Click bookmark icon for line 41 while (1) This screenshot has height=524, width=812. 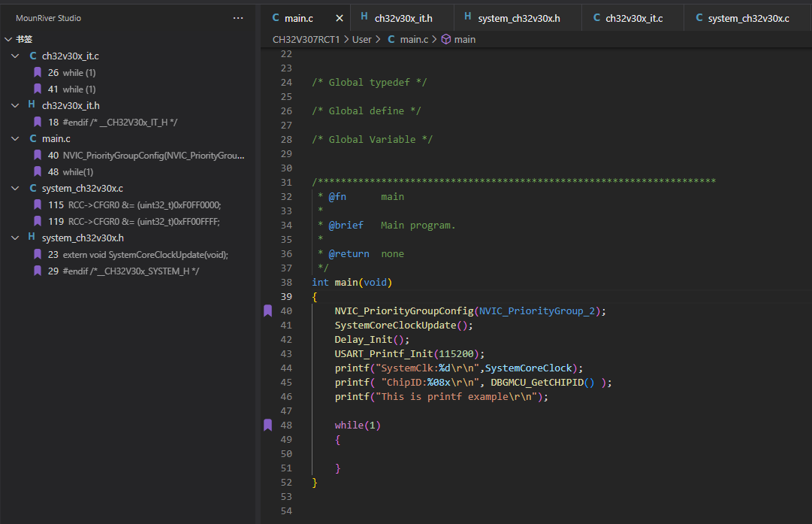pos(38,89)
